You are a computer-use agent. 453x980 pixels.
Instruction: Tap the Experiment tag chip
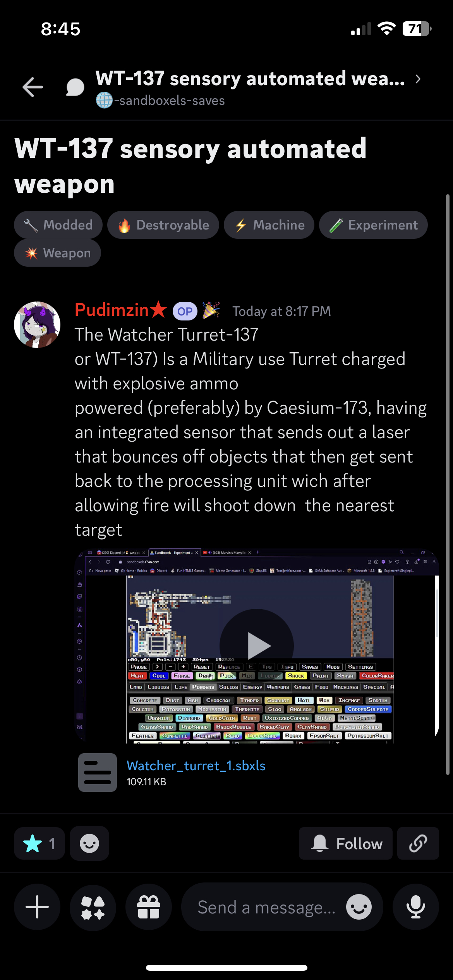(373, 225)
